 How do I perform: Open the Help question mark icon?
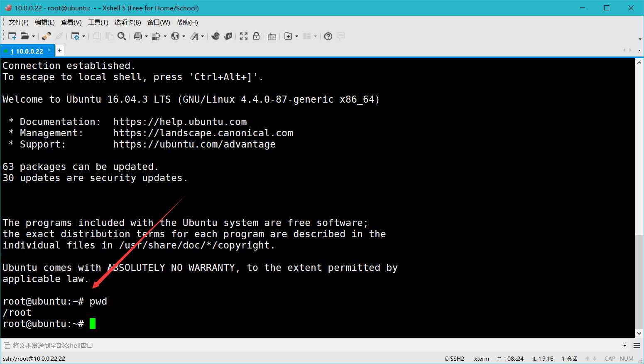point(328,37)
